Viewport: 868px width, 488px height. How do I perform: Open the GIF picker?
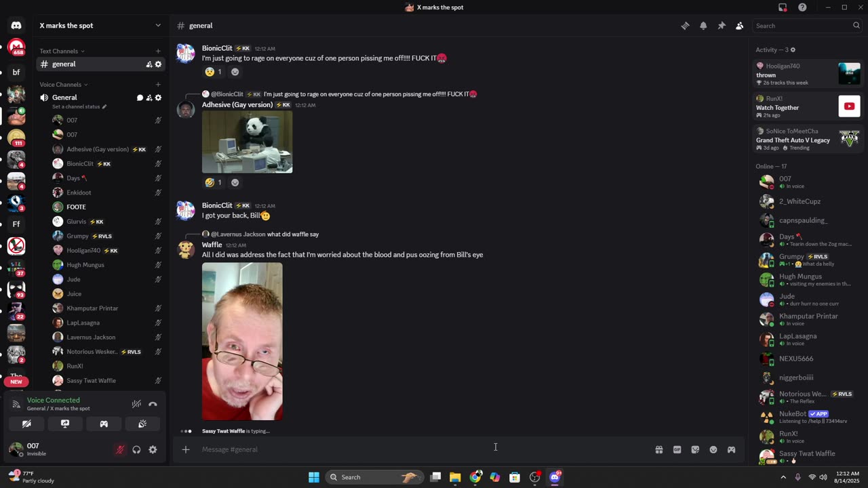pyautogui.click(x=677, y=449)
